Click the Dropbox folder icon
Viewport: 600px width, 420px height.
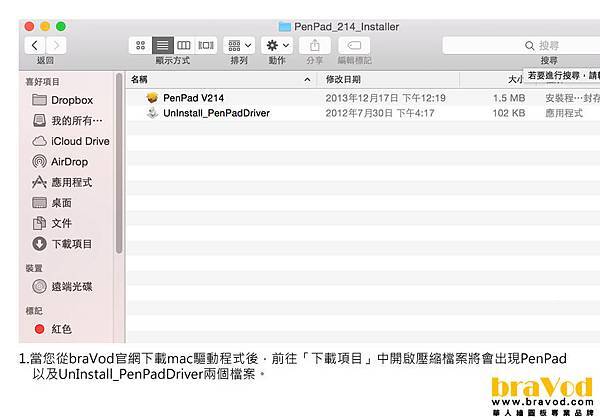tap(39, 100)
